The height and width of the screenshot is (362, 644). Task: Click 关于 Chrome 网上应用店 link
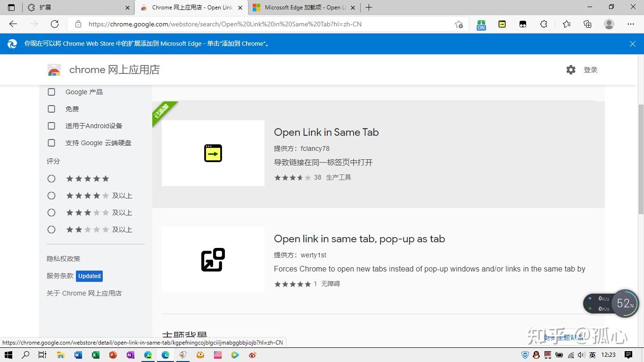coord(84,293)
